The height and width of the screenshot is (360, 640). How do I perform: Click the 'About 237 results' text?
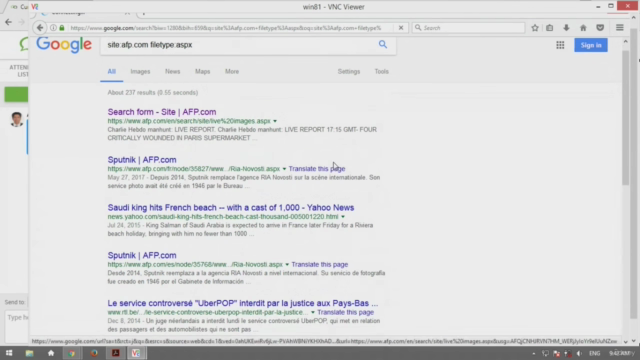pos(153,93)
